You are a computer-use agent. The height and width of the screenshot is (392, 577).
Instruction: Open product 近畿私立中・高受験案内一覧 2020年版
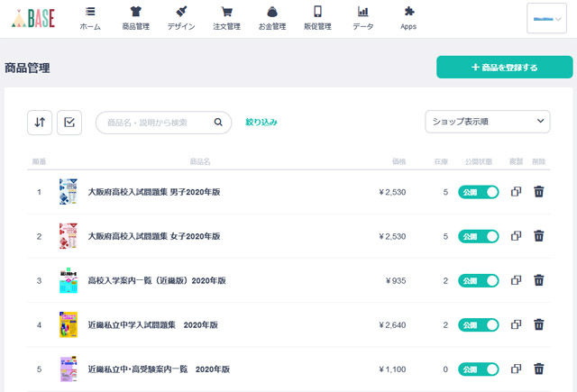point(159,369)
